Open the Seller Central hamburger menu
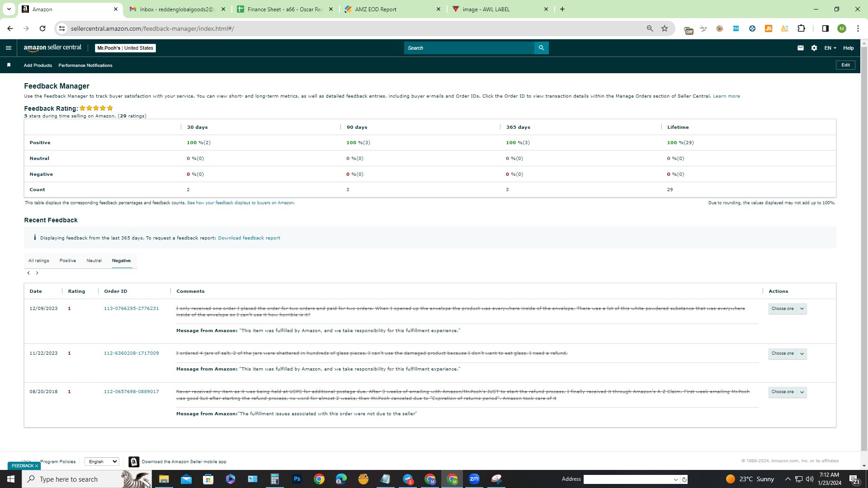Screen dimensions: 868x488 9,48
